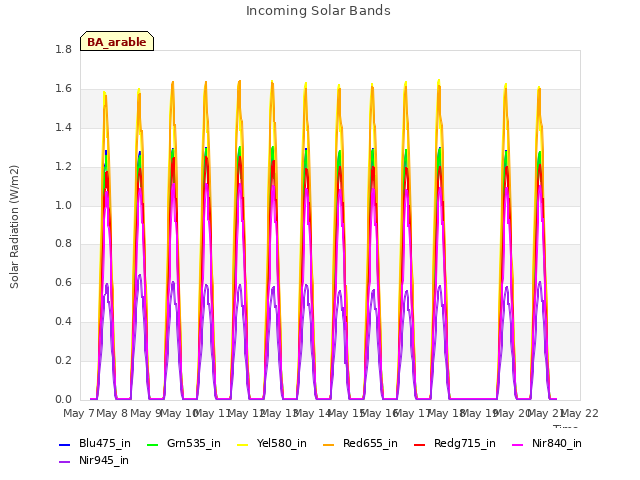
Task: Click the 1.0 y-axis tick label
Action: pos(63,205)
